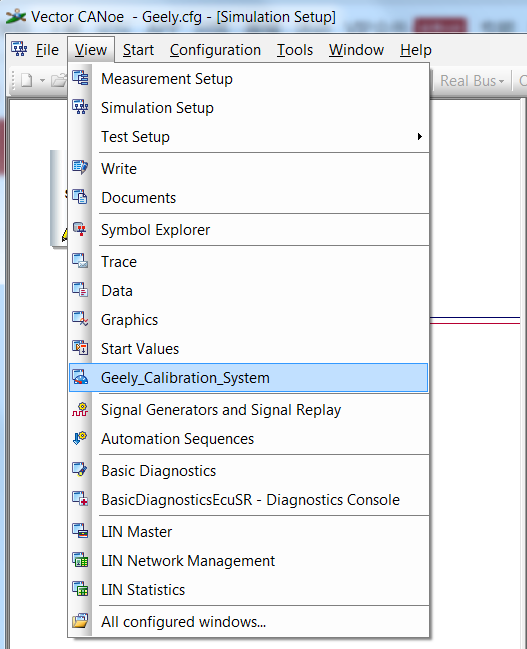Expand the Test Setup submenu arrow
527x649 pixels.
[x=420, y=136]
